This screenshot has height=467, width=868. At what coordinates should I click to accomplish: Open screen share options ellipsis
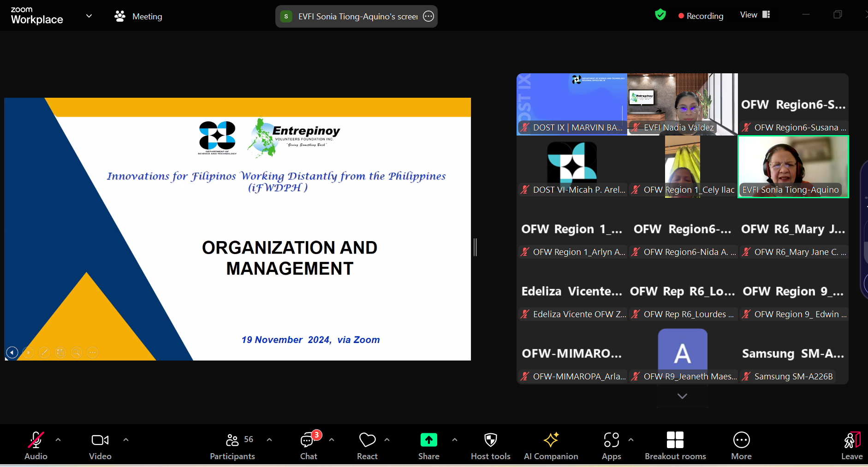428,17
